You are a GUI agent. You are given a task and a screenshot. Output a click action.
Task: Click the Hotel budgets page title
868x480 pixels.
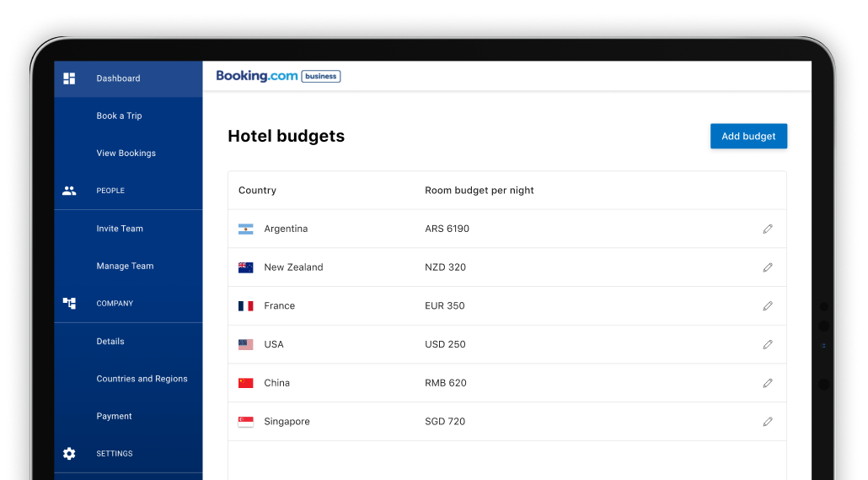click(287, 137)
